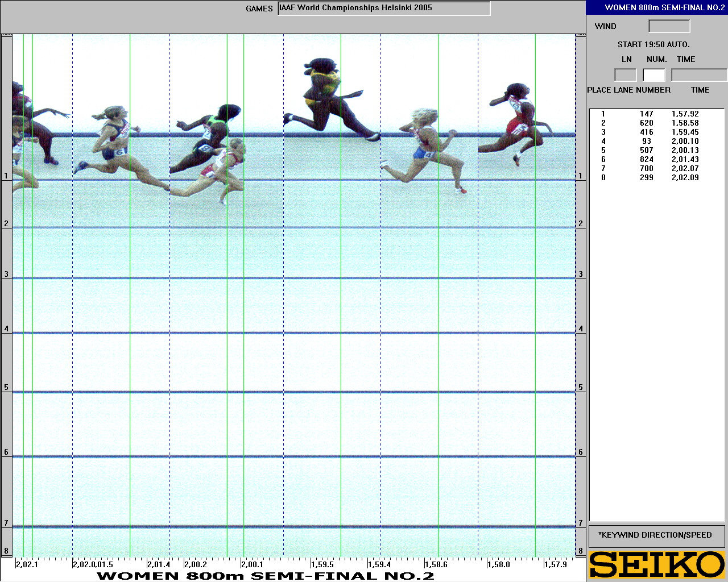The height and width of the screenshot is (582, 728).
Task: Click the WIND value field
Action: (669, 26)
